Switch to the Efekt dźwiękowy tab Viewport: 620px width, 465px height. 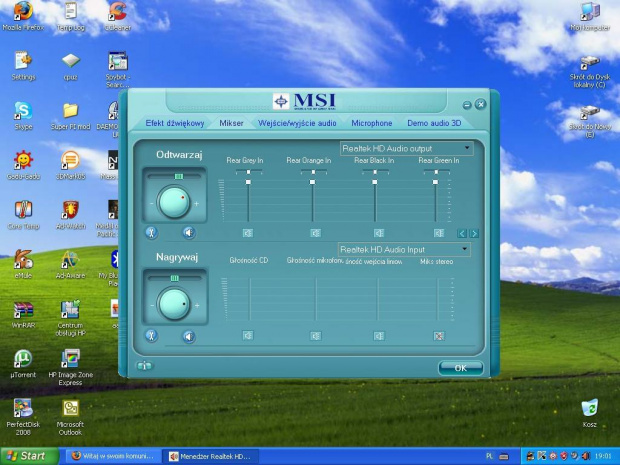pyautogui.click(x=175, y=123)
